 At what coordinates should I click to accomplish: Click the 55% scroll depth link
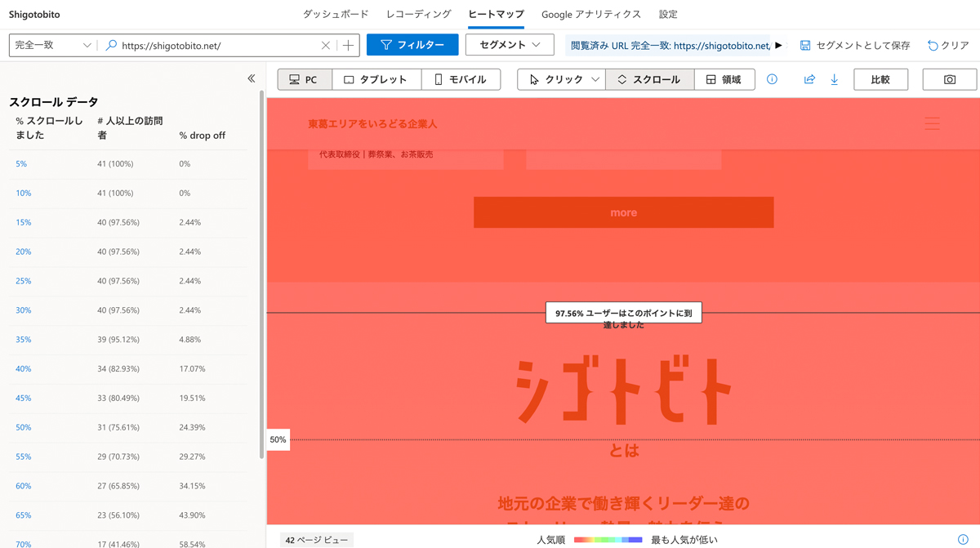pos(23,457)
